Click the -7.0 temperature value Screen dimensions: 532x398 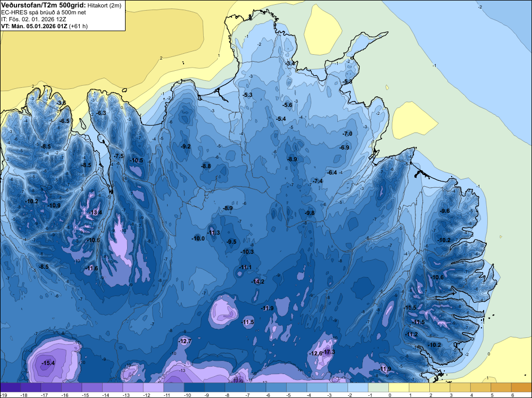347,134
